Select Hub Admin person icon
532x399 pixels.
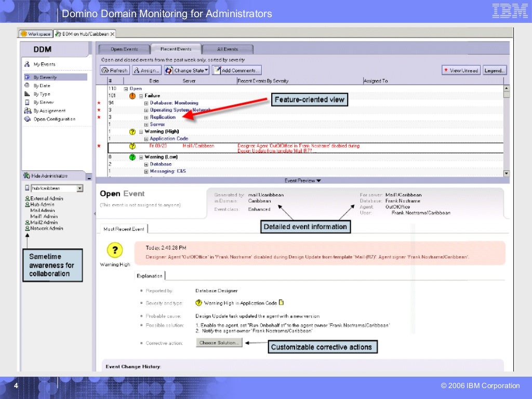[28, 205]
